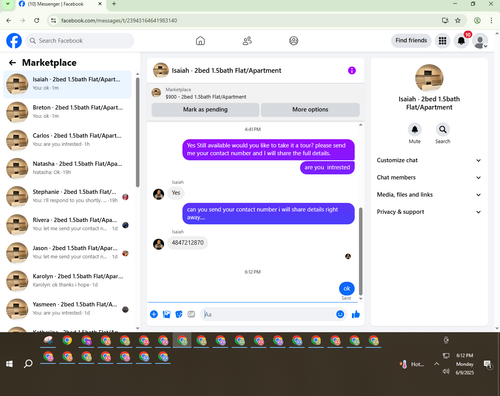Open the Carlos conversation in list
The width and height of the screenshot is (500, 396).
[67, 140]
